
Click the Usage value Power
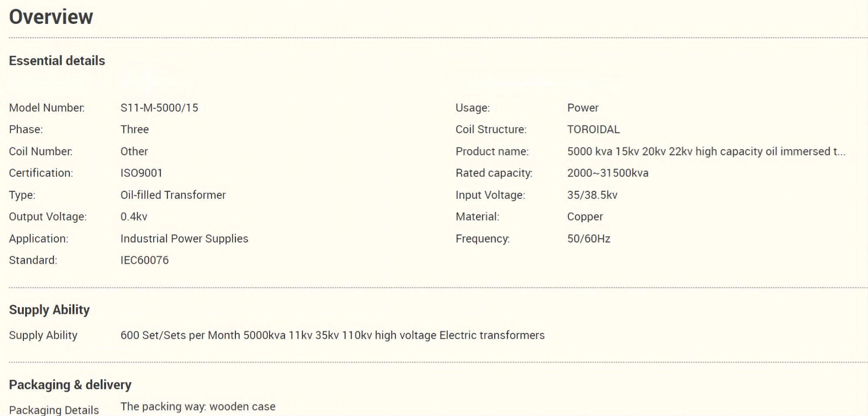(583, 108)
